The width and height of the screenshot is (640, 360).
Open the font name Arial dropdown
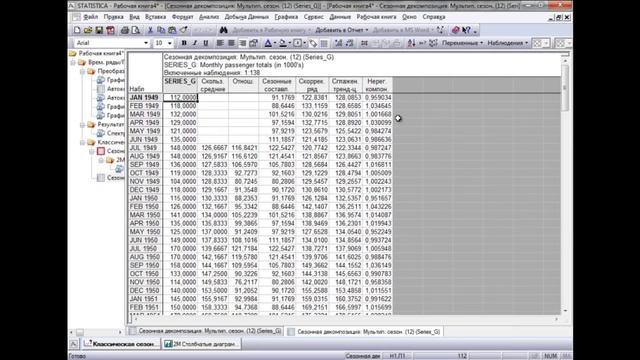coord(146,43)
